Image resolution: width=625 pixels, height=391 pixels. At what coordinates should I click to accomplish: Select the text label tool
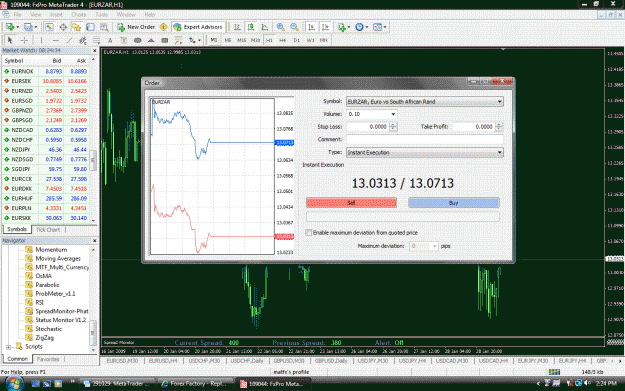(x=124, y=40)
